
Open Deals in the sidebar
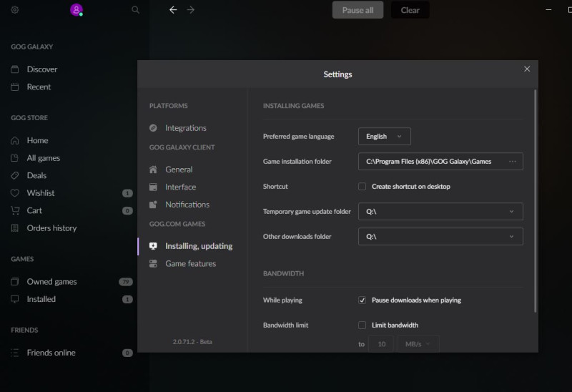tap(36, 175)
